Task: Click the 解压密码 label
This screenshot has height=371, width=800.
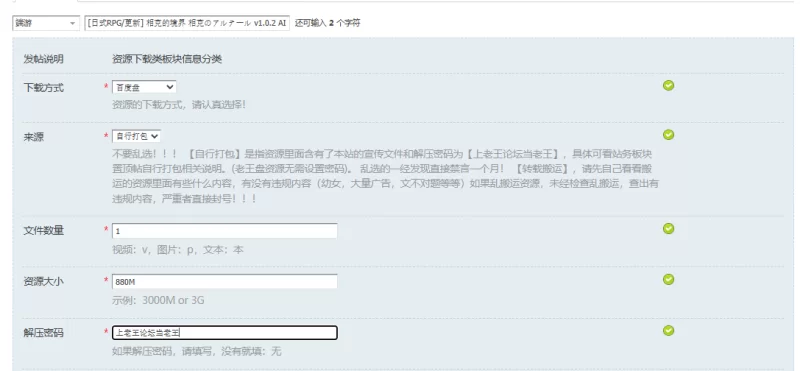Action: click(43, 333)
